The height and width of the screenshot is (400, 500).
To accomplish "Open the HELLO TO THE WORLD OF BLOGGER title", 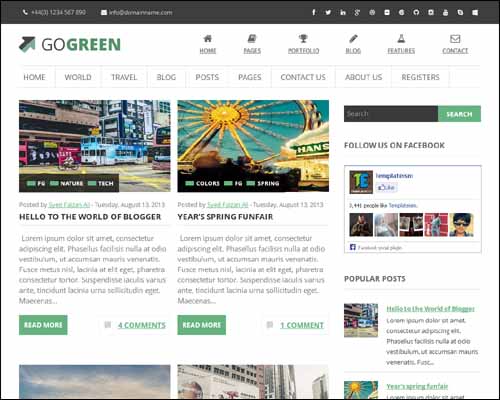I will tap(90, 217).
